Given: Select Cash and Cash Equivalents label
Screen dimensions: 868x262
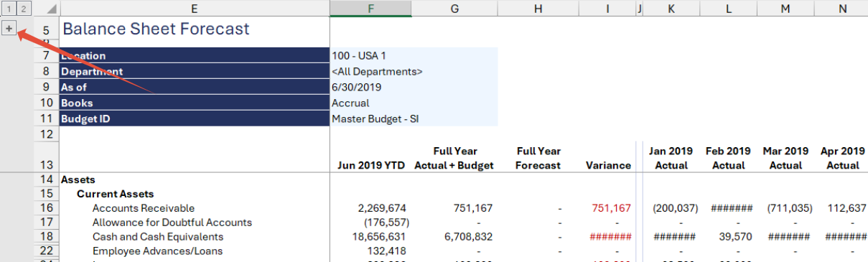Looking at the screenshot, I should [x=158, y=237].
